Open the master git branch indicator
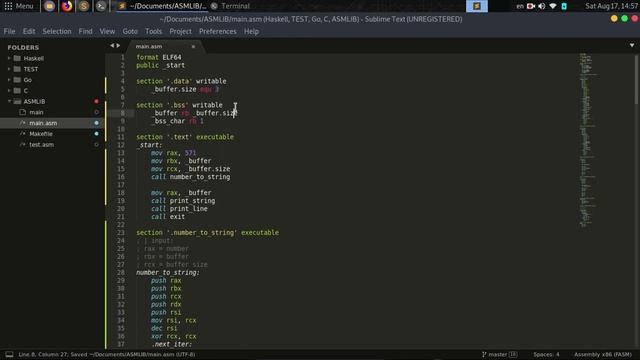Screen dimensions: 640x360 point(500,354)
